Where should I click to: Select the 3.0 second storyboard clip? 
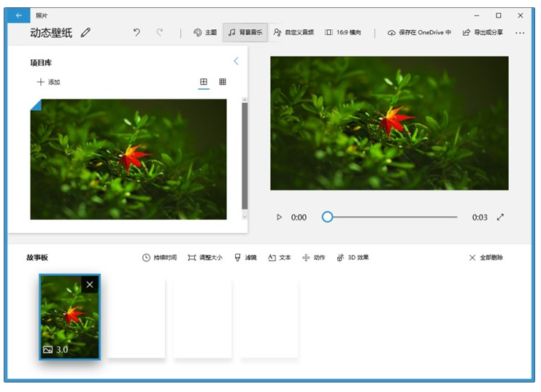(x=69, y=317)
